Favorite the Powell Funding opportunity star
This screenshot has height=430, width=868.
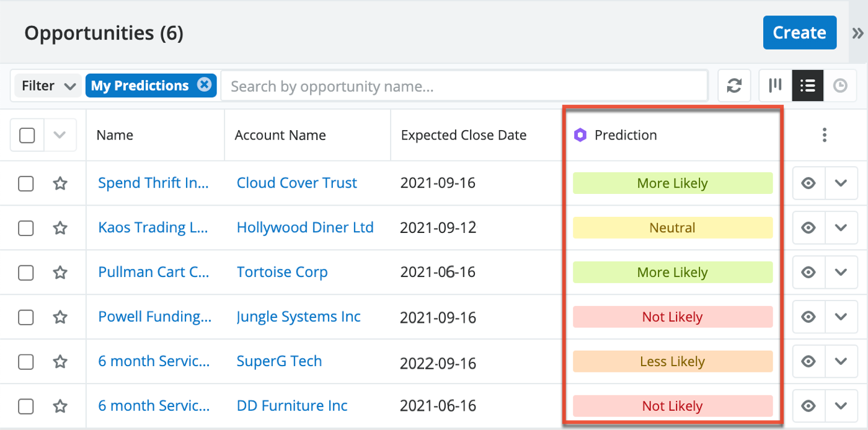tap(60, 317)
